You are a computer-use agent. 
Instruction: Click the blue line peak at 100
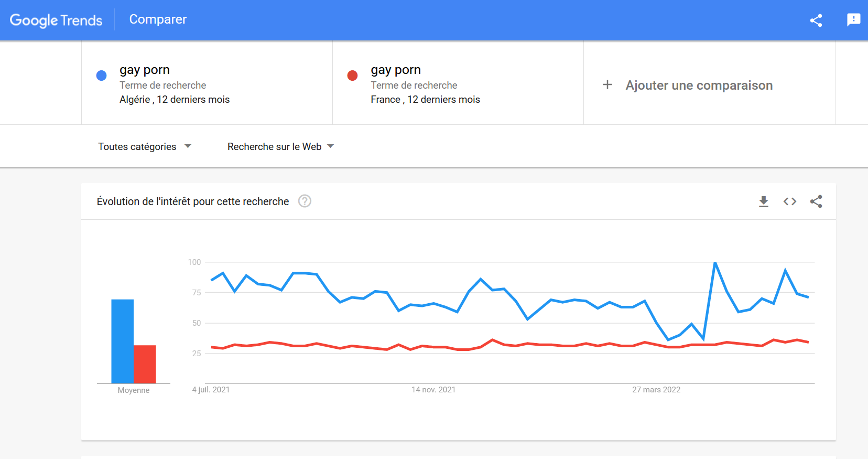point(715,262)
